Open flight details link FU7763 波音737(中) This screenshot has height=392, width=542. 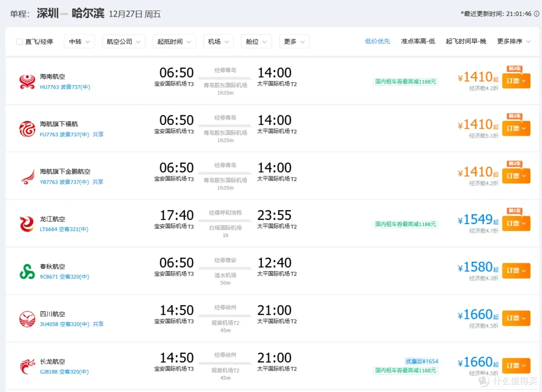click(x=65, y=134)
